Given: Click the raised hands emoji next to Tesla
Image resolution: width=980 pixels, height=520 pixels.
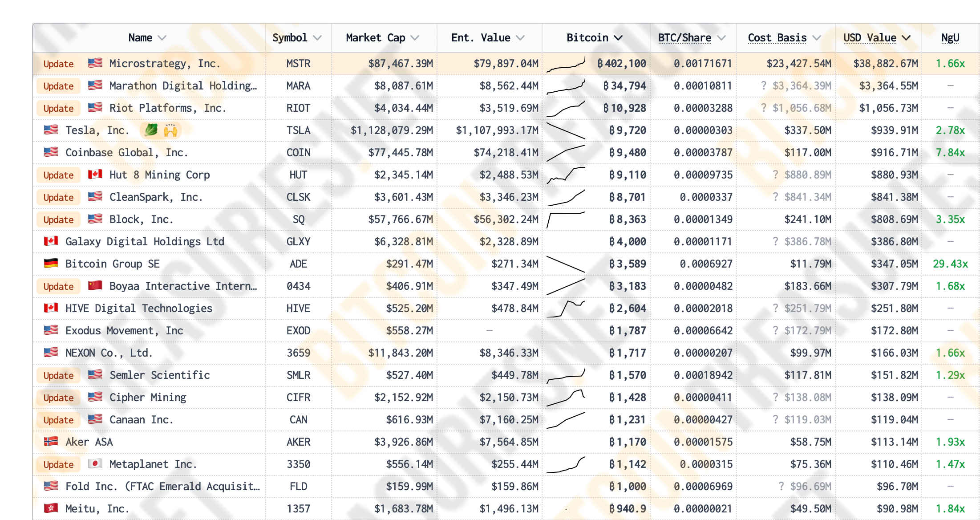Looking at the screenshot, I should pos(170,130).
